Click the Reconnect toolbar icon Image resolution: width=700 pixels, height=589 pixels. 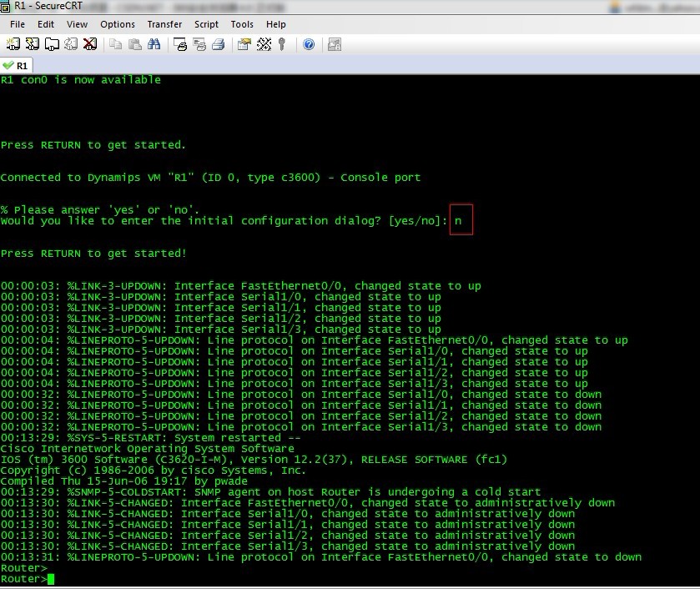pos(71,44)
